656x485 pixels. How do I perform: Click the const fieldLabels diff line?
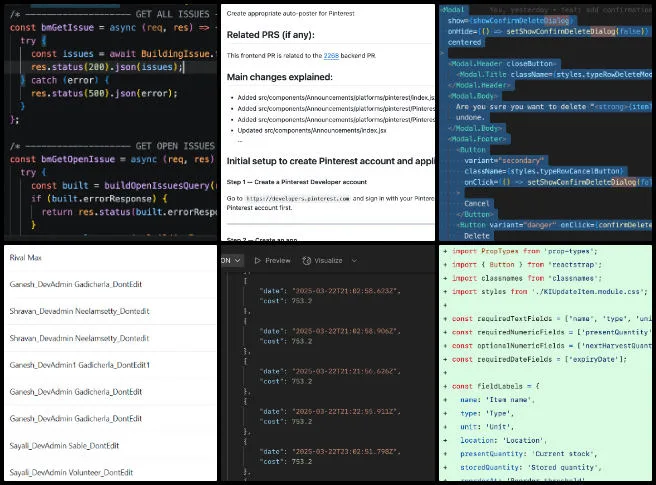(491, 386)
